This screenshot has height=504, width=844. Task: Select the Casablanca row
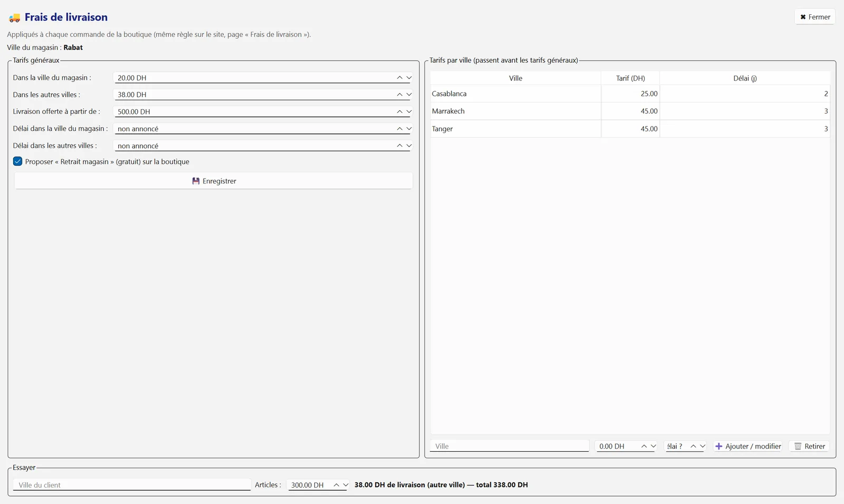click(630, 93)
